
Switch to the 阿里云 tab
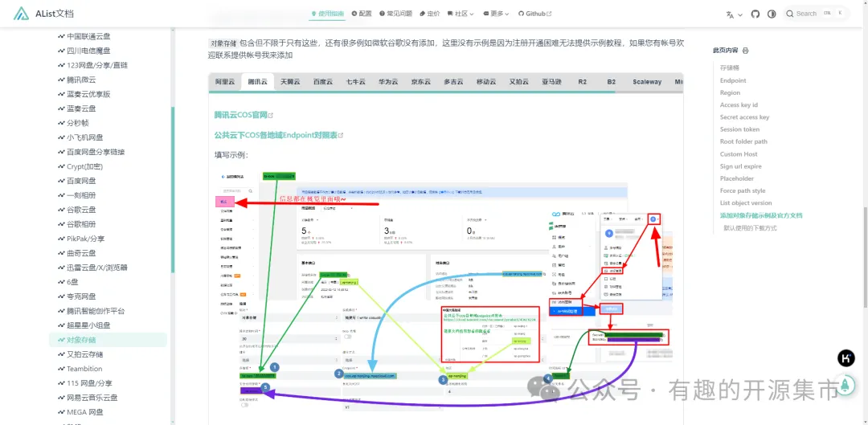pos(225,82)
